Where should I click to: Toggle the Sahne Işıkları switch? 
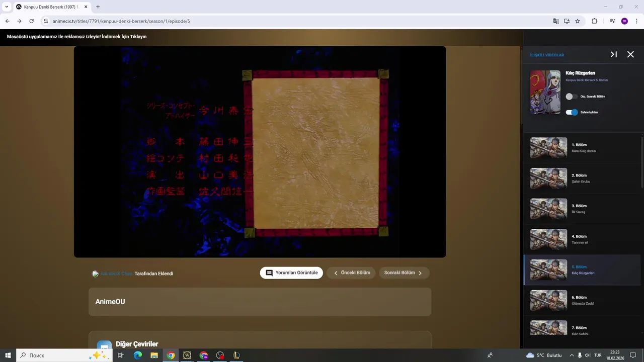(x=572, y=112)
